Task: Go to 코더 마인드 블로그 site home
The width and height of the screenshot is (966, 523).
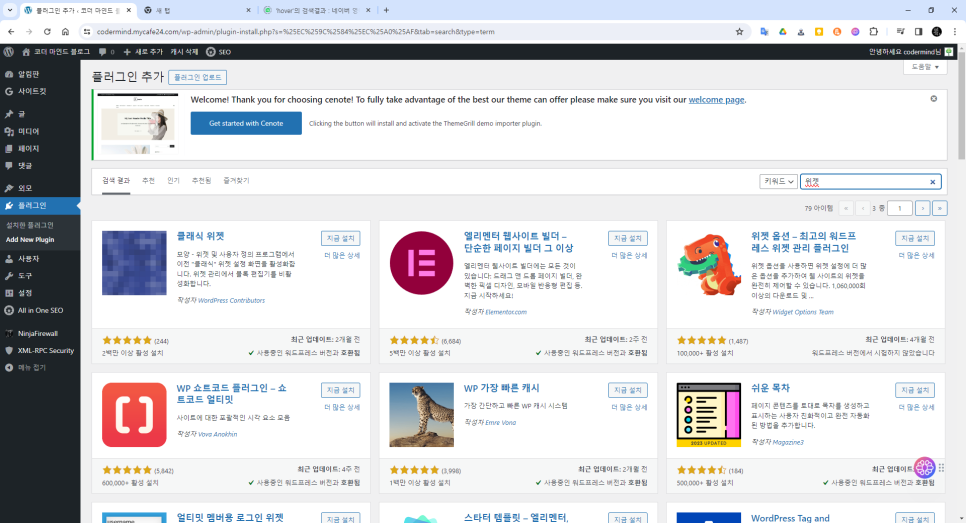Action: [x=56, y=52]
